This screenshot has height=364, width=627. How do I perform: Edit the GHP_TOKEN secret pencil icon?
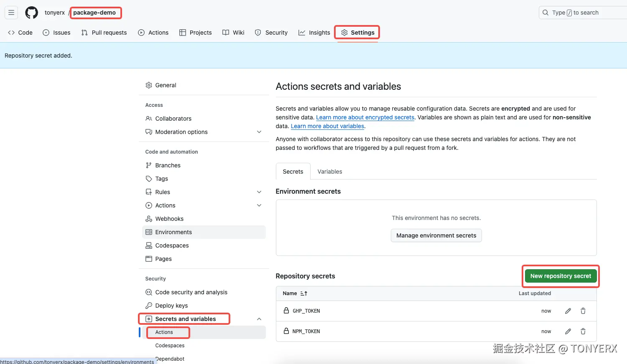click(568, 311)
